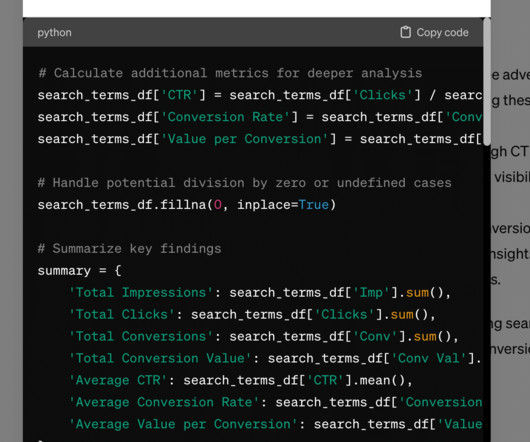
Task: Click the code block's vertical scrollbar thumb
Action: coord(487,82)
